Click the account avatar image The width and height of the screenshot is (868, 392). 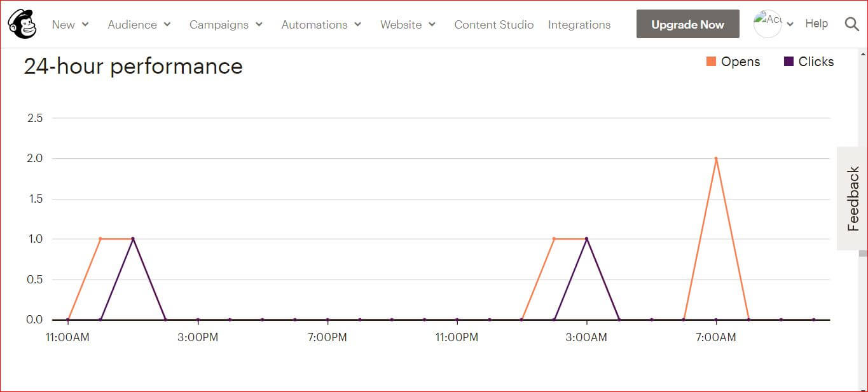point(768,24)
